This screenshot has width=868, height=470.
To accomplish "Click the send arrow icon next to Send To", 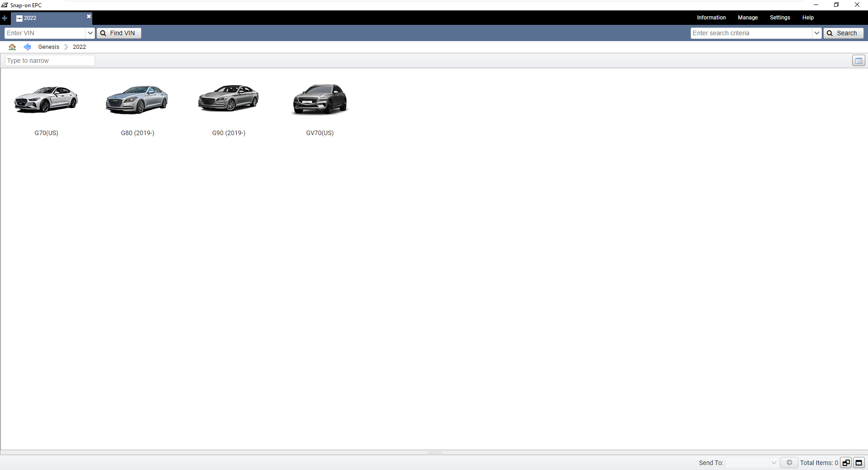I will (x=789, y=463).
